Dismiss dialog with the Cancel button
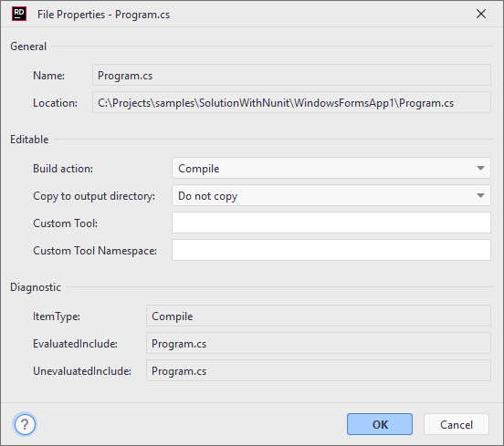Screen dimensions: 504x446 point(457,424)
